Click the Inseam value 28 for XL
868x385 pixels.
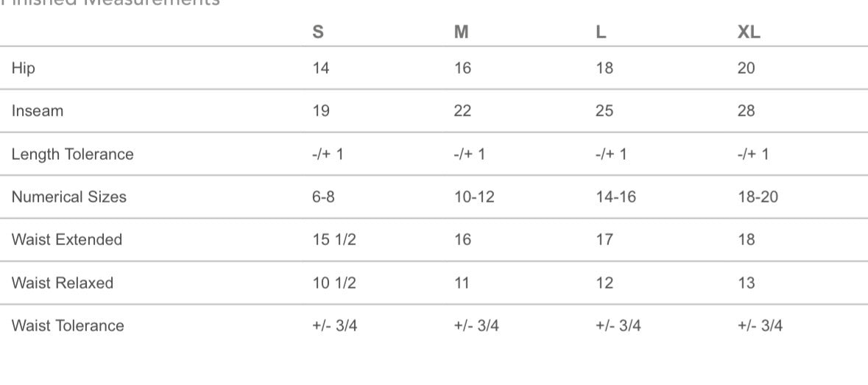(747, 111)
